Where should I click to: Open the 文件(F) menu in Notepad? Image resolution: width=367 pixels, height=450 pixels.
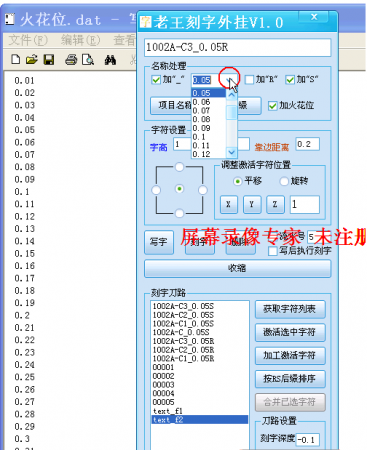point(28,40)
